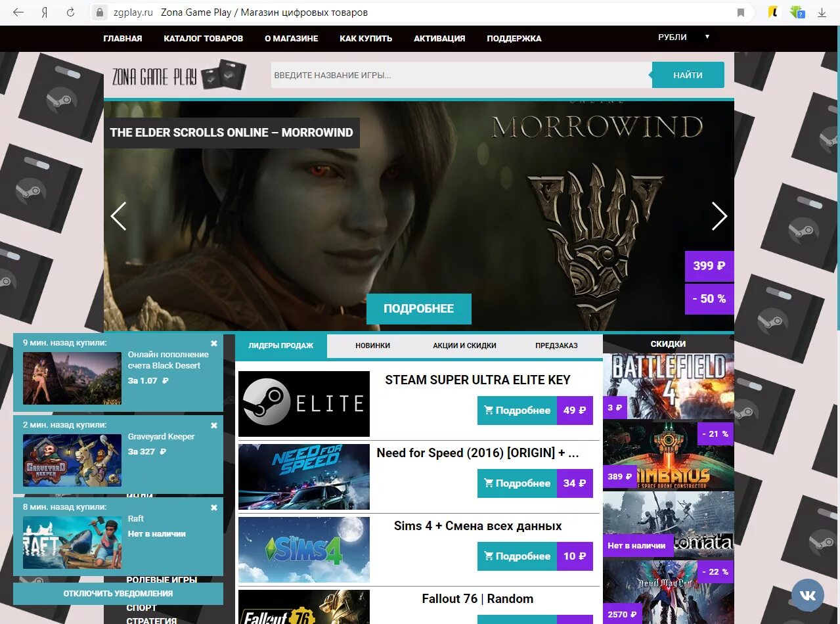Go back with the browser back arrow

(x=18, y=12)
